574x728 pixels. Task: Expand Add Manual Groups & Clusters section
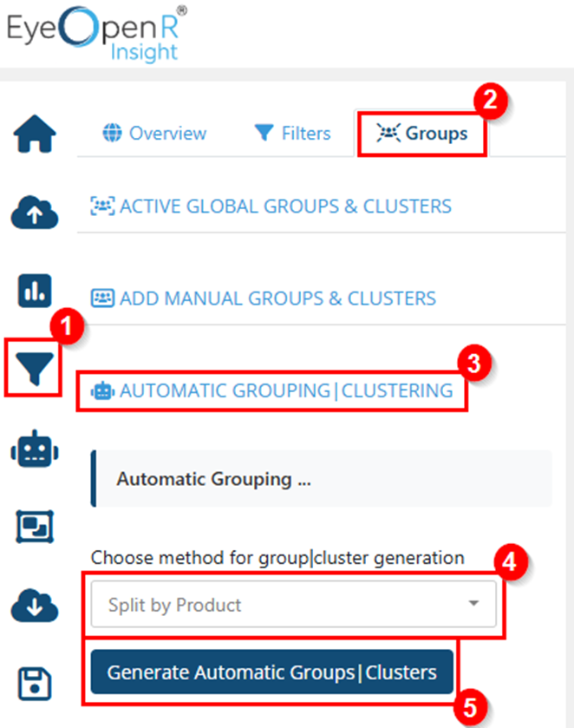(x=263, y=298)
